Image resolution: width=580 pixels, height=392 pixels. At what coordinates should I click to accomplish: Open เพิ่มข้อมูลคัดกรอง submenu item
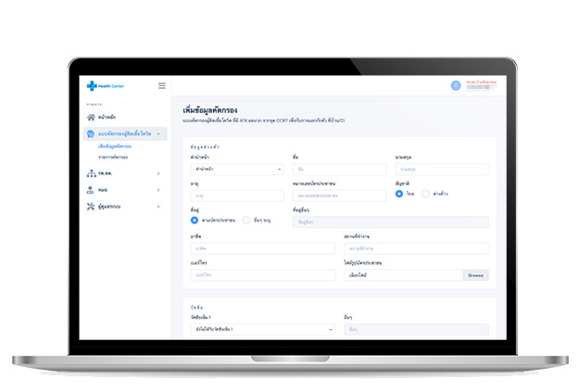click(114, 146)
